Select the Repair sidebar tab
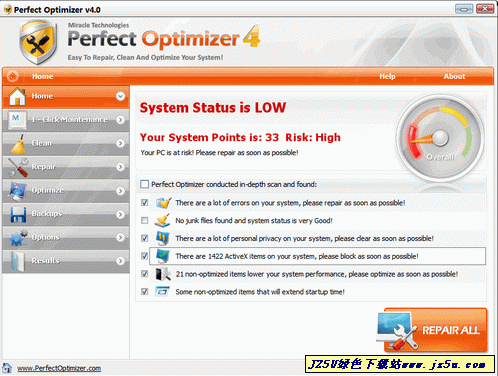The width and height of the screenshot is (498, 376). click(x=66, y=167)
